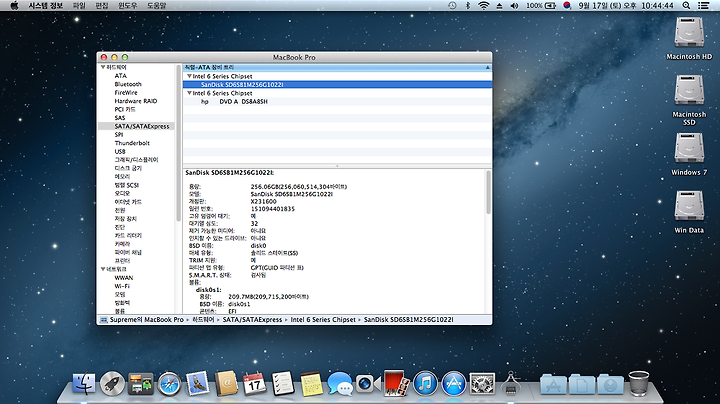Viewport: 720px width, 404px height.
Task: Open Korean flag input source menu
Action: coord(567,6)
